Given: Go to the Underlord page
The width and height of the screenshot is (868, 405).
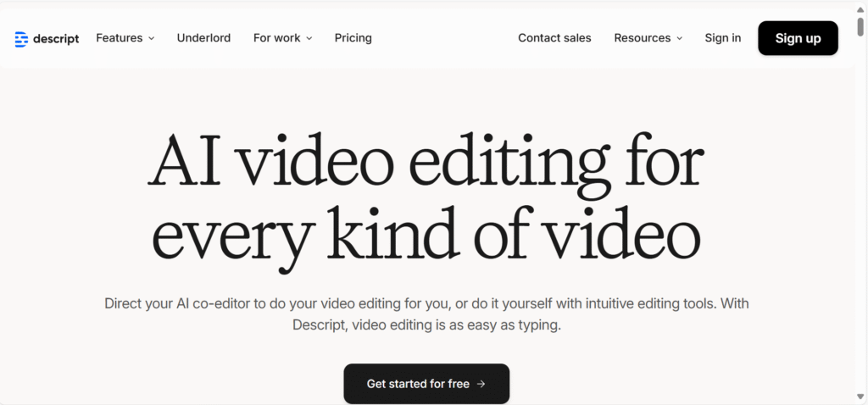Looking at the screenshot, I should click(203, 38).
